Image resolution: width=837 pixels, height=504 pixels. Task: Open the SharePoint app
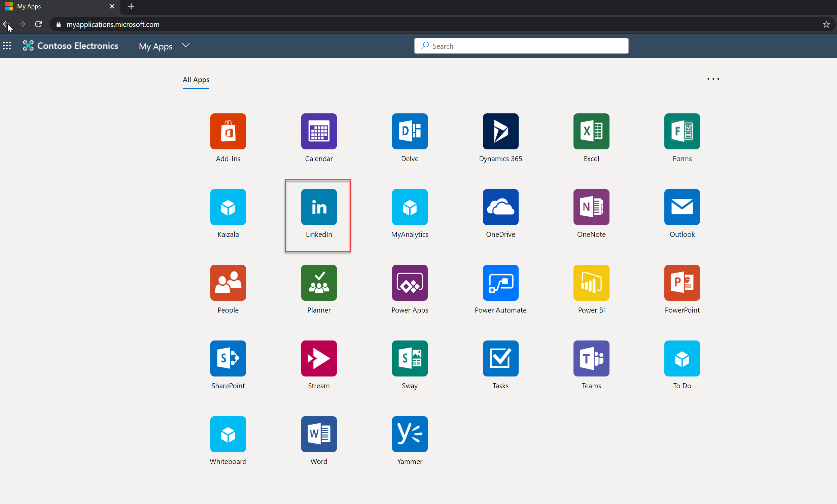pos(228,358)
